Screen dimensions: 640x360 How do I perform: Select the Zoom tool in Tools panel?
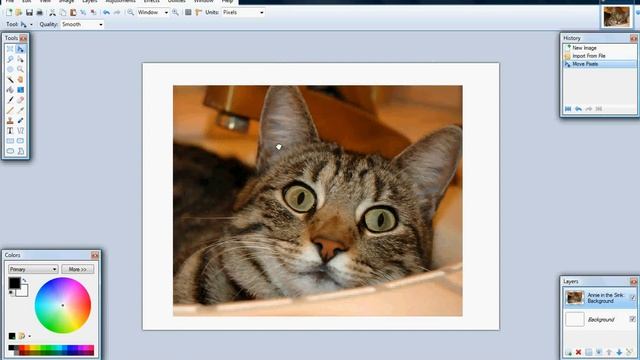pos(20,69)
